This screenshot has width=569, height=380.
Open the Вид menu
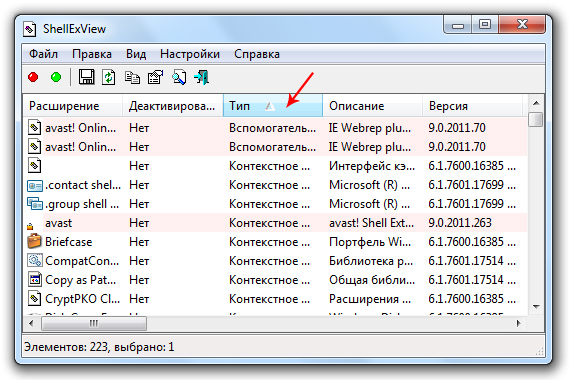pyautogui.click(x=136, y=54)
